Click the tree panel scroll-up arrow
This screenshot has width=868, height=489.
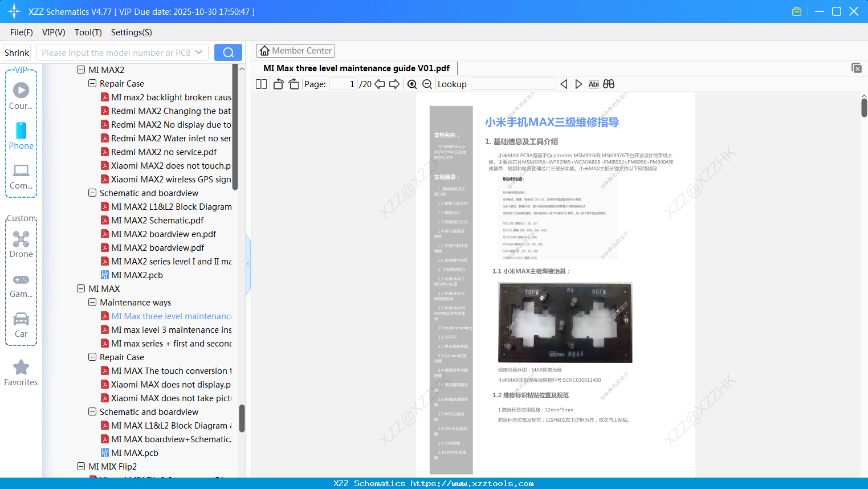[x=242, y=68]
